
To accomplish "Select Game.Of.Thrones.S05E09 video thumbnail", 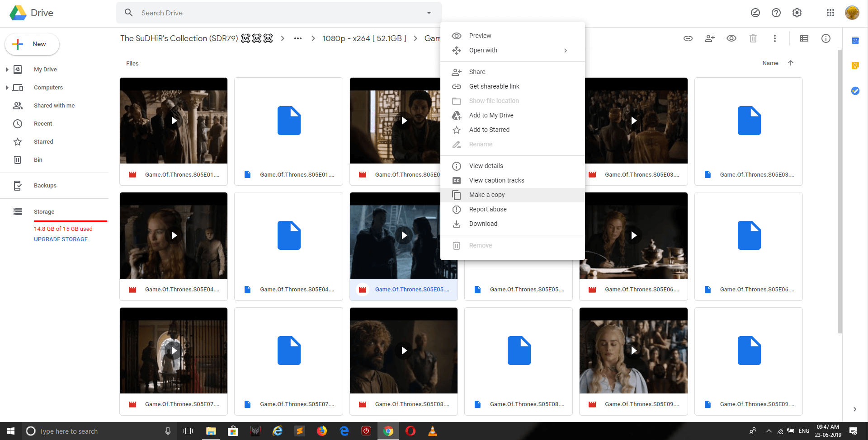I will (x=633, y=351).
